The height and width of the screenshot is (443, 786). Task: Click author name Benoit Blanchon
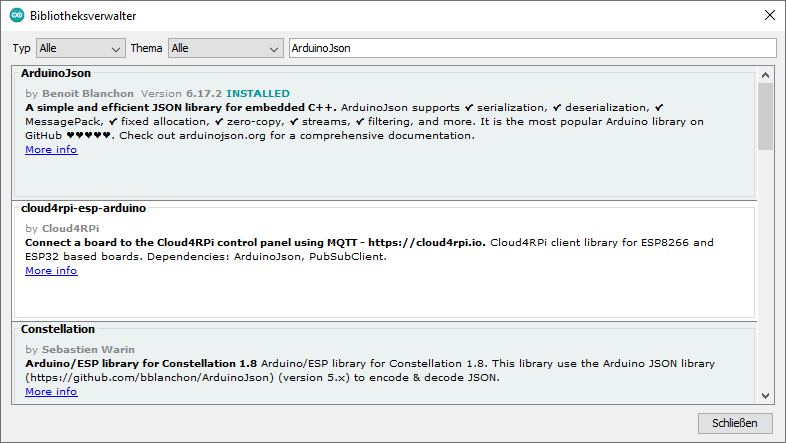[89, 94]
